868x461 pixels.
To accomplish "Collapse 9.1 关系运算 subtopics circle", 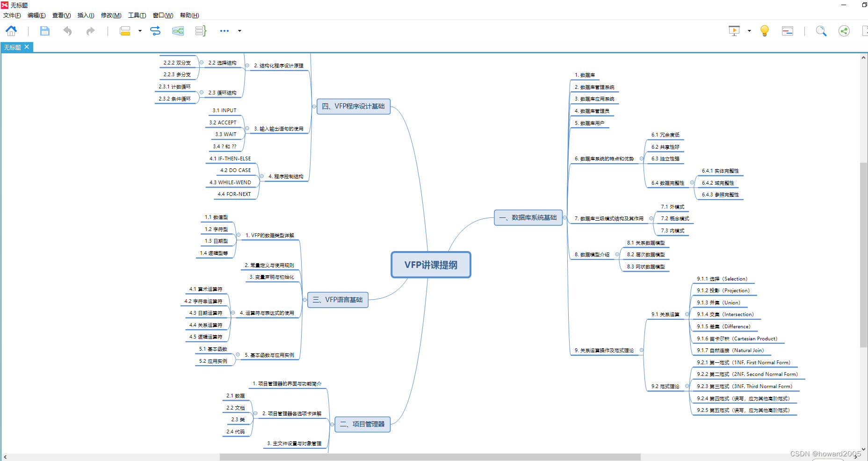I will (x=687, y=314).
